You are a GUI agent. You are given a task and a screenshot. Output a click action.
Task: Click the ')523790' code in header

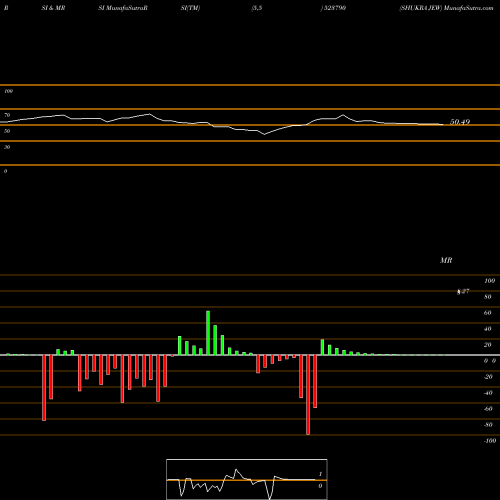point(333,8)
